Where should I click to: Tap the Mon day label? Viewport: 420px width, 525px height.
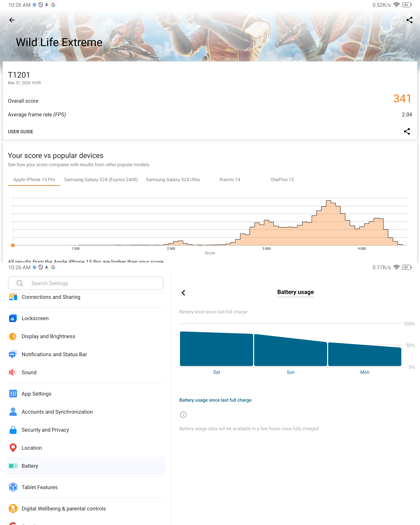(365, 372)
